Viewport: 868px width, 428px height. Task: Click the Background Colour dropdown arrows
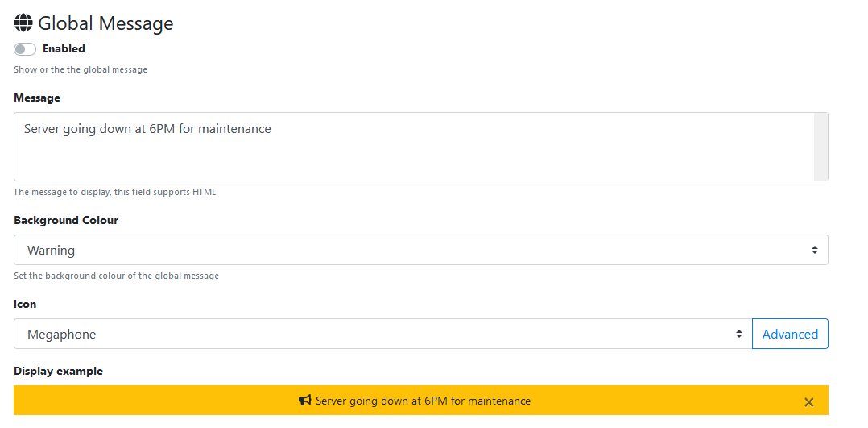click(814, 250)
